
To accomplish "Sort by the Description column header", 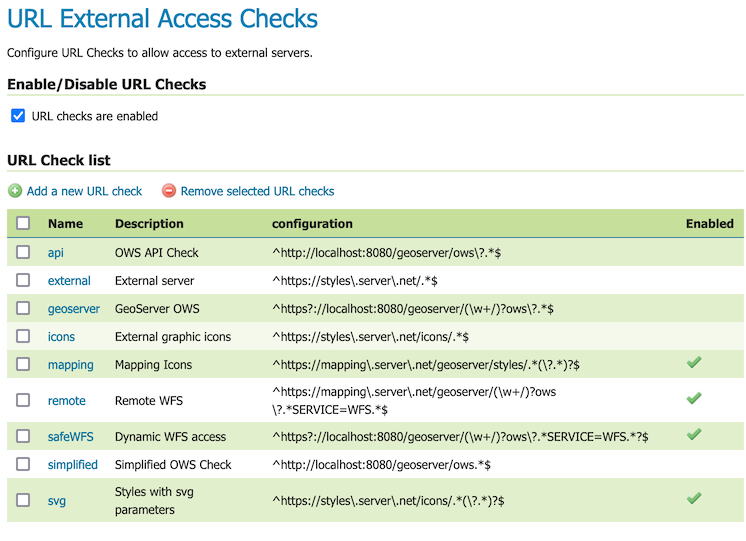I will tap(149, 224).
